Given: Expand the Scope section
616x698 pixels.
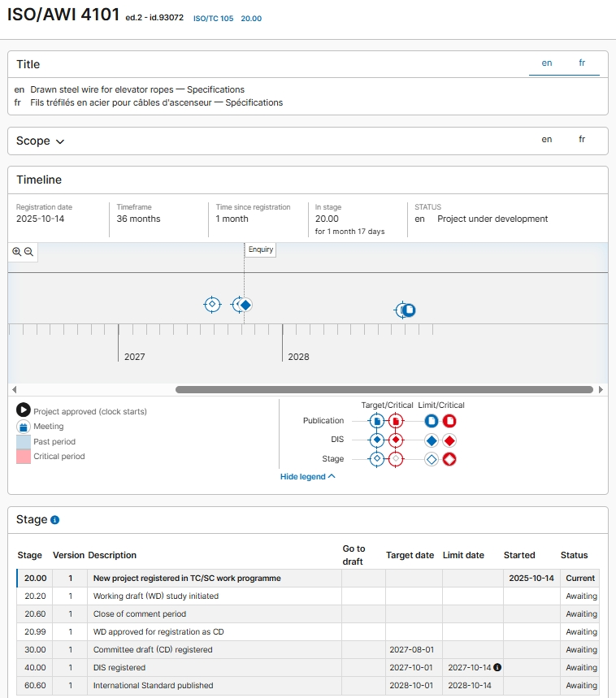Looking at the screenshot, I should 41,141.
